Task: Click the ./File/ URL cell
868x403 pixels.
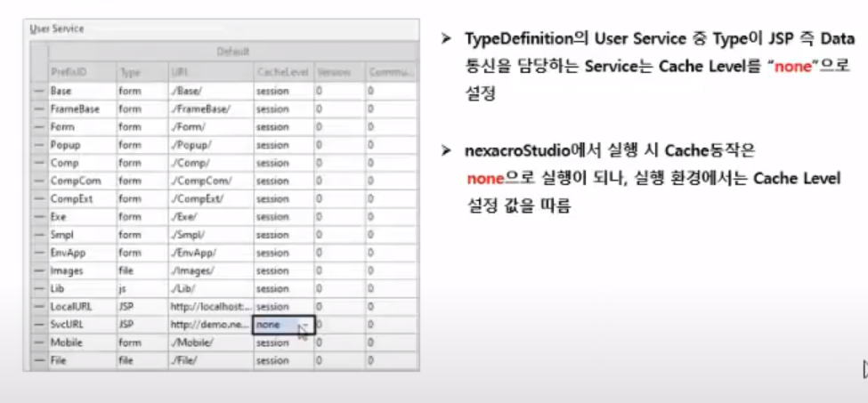Action: pos(211,360)
